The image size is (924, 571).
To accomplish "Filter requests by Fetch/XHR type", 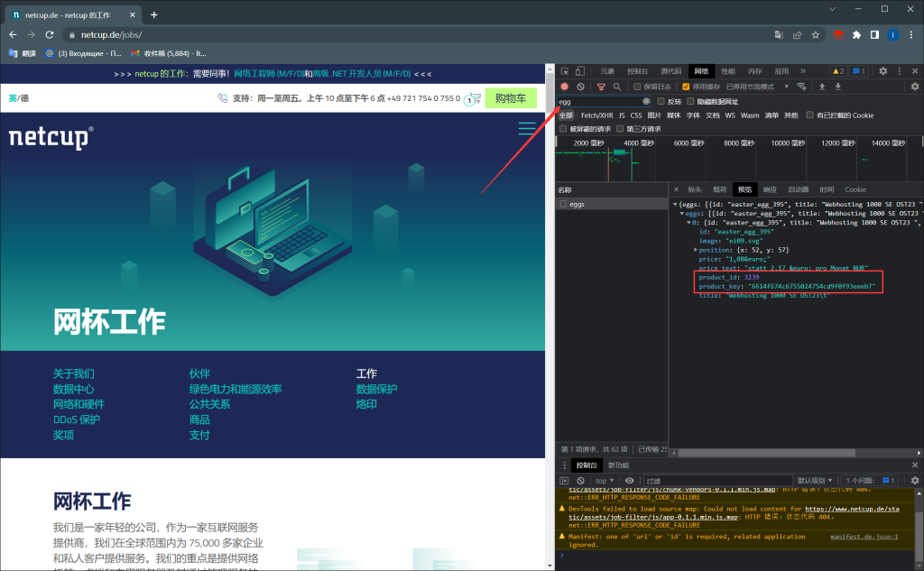I will click(x=597, y=115).
